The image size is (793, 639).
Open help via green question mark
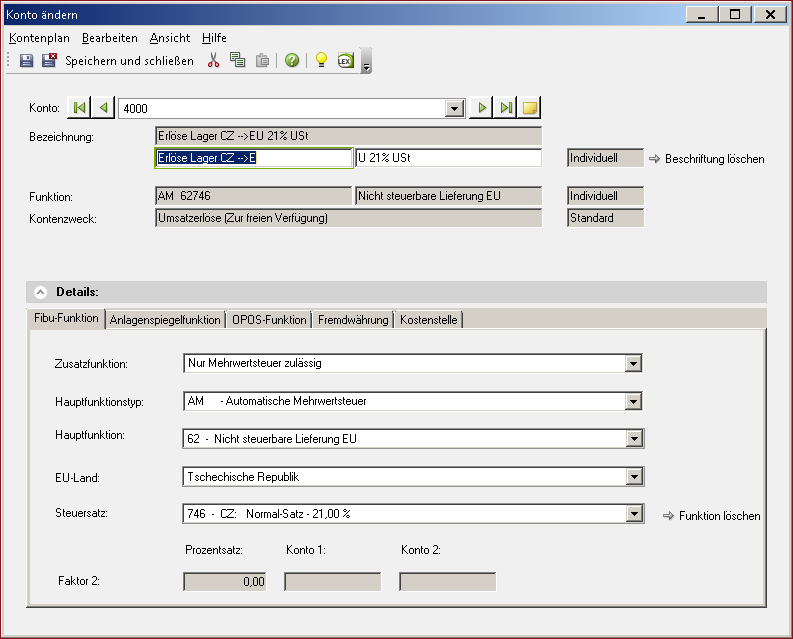292,60
